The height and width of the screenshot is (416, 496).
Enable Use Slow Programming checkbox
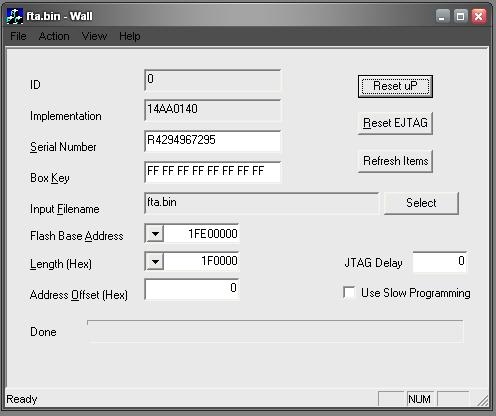click(x=349, y=292)
